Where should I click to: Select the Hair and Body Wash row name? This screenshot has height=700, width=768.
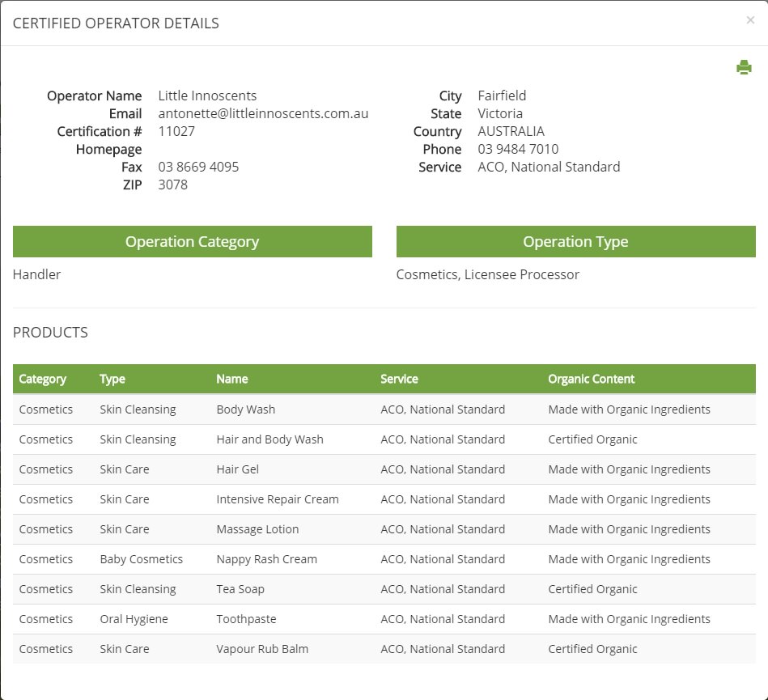pyautogui.click(x=269, y=439)
